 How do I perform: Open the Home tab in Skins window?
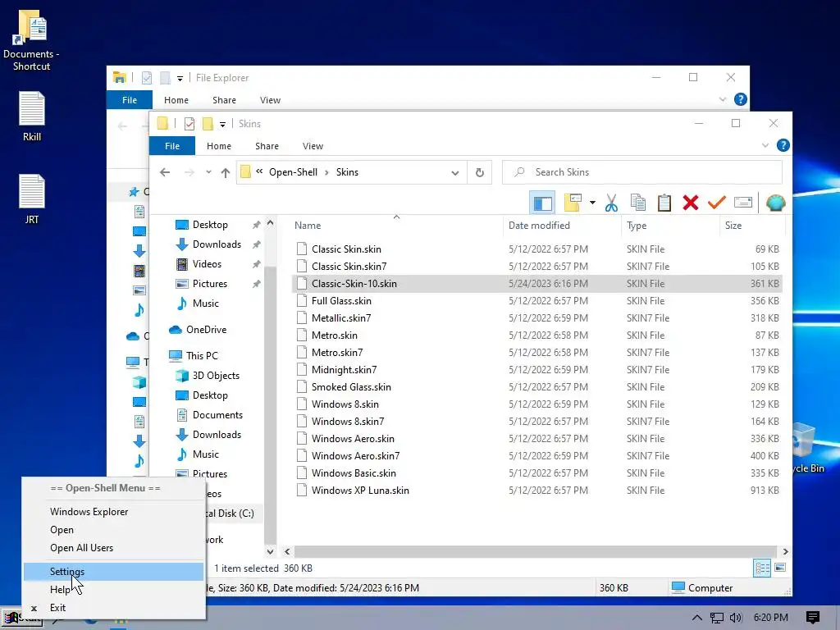tap(218, 146)
